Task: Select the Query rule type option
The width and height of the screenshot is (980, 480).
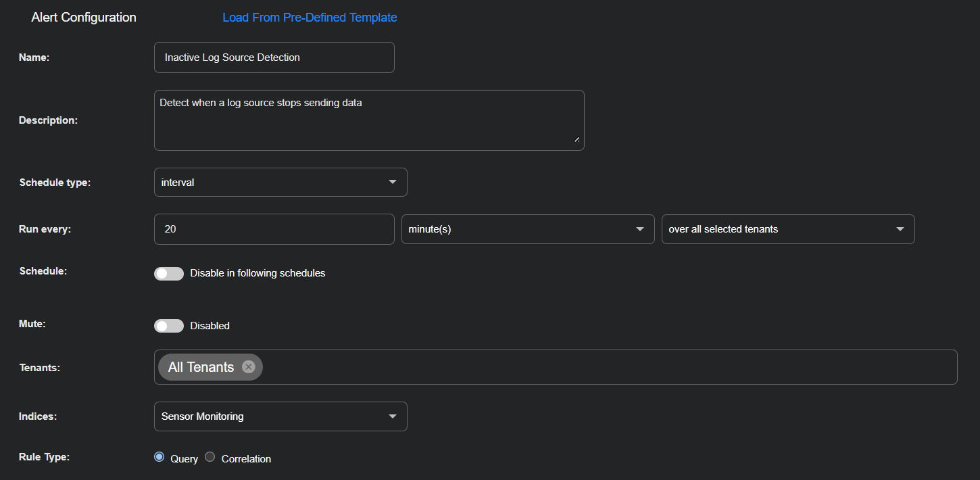Action: 159,456
